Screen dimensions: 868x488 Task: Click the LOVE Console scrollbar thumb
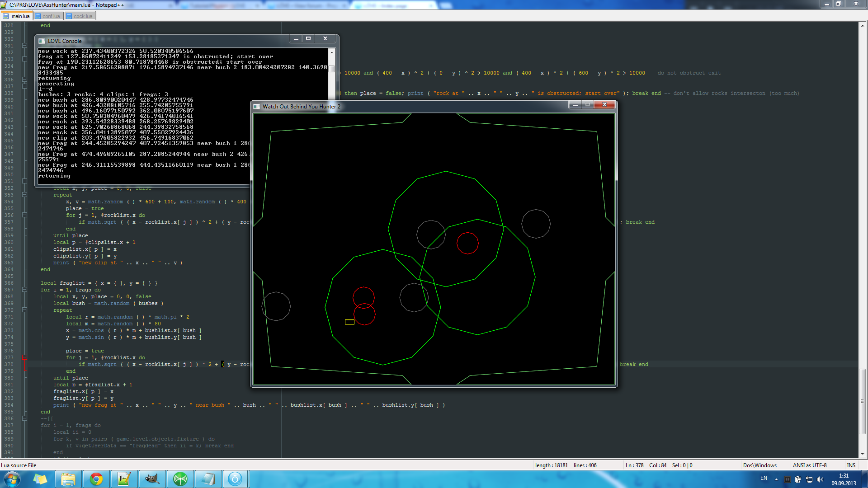[332, 69]
